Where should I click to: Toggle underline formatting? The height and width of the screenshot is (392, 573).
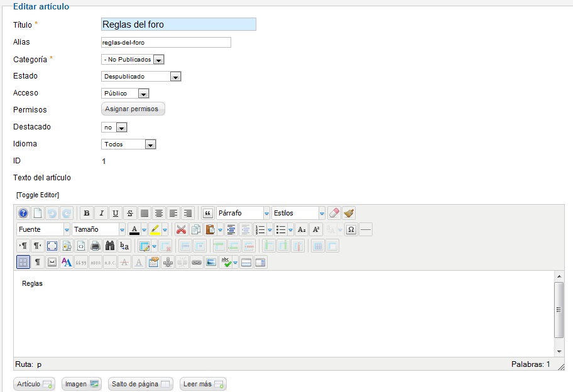[x=116, y=214]
